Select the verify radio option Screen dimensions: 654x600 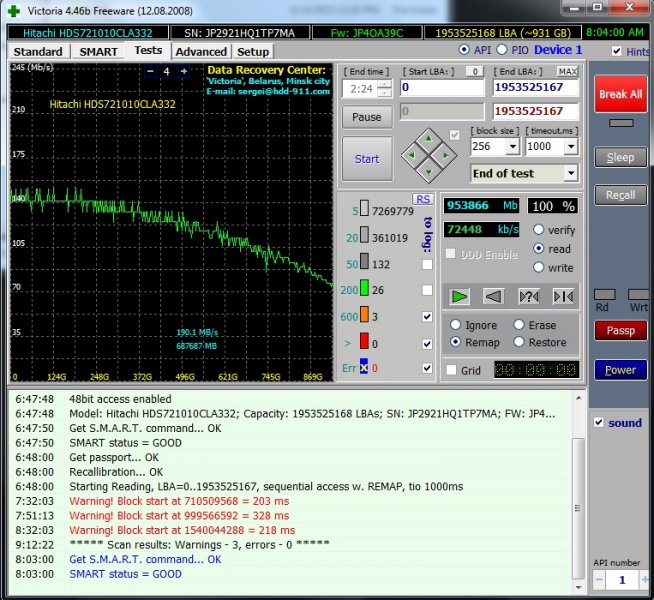pos(539,230)
